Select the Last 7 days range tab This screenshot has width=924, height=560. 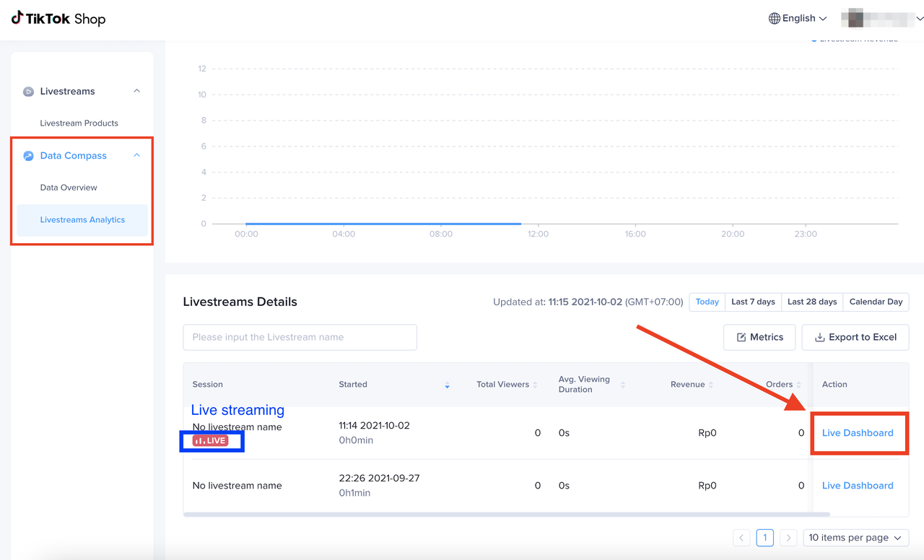point(753,302)
